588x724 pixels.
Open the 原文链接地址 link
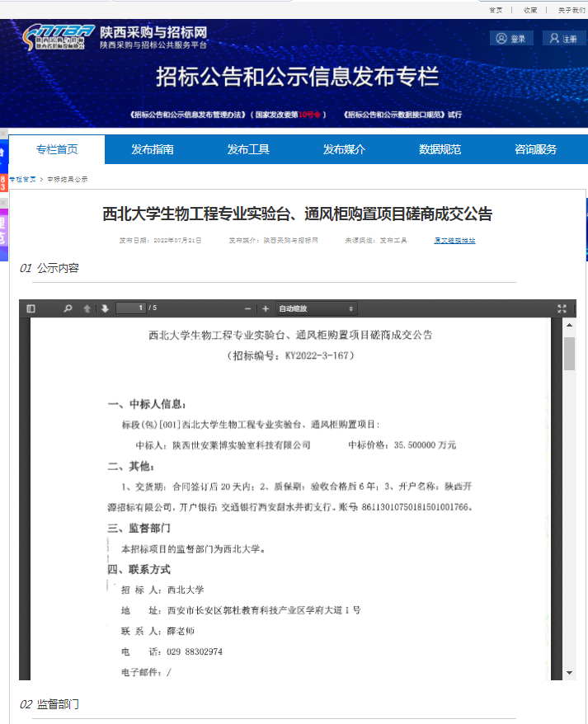(x=454, y=241)
